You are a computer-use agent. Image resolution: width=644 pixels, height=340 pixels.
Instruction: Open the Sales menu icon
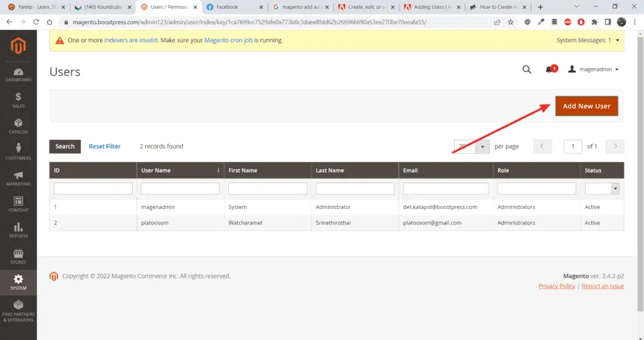coord(18,101)
